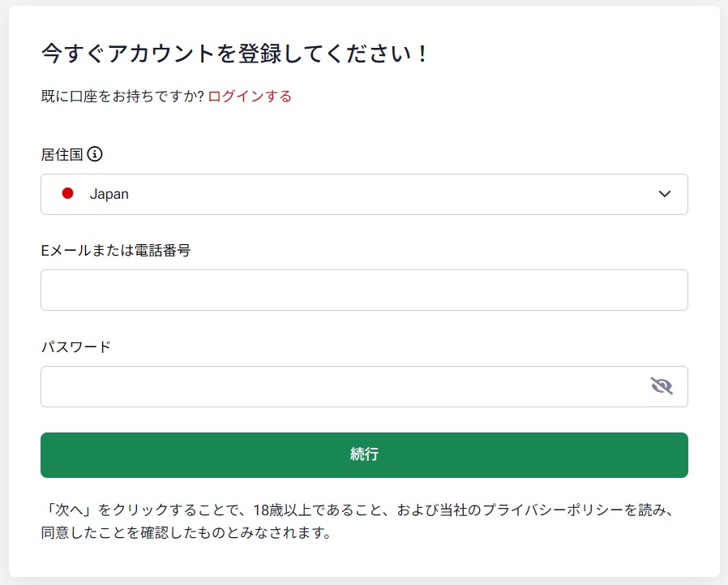Open the ログインする login link

pyautogui.click(x=250, y=97)
